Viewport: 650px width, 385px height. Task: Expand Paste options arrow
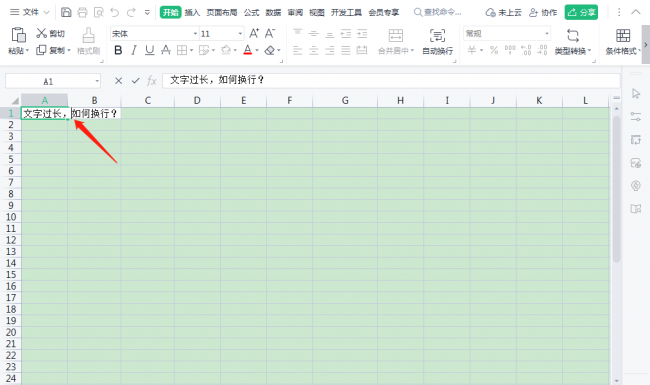tap(27, 51)
